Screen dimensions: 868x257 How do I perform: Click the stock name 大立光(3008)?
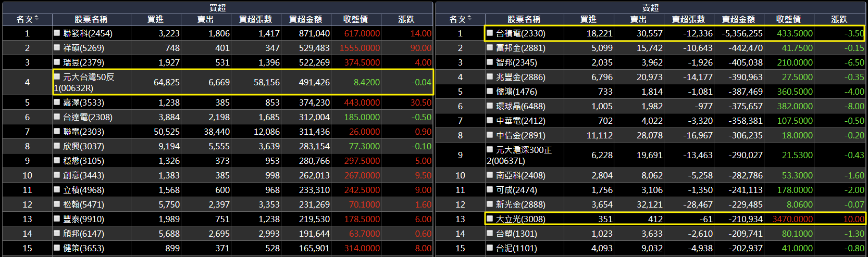[521, 219]
